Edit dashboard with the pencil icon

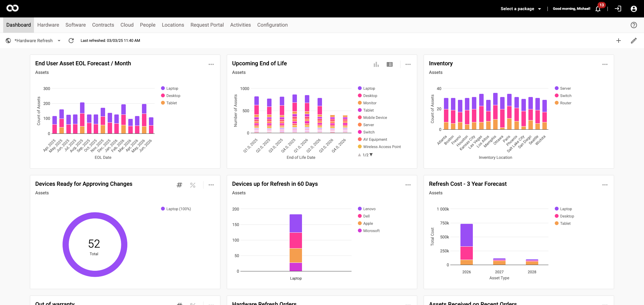tap(634, 41)
